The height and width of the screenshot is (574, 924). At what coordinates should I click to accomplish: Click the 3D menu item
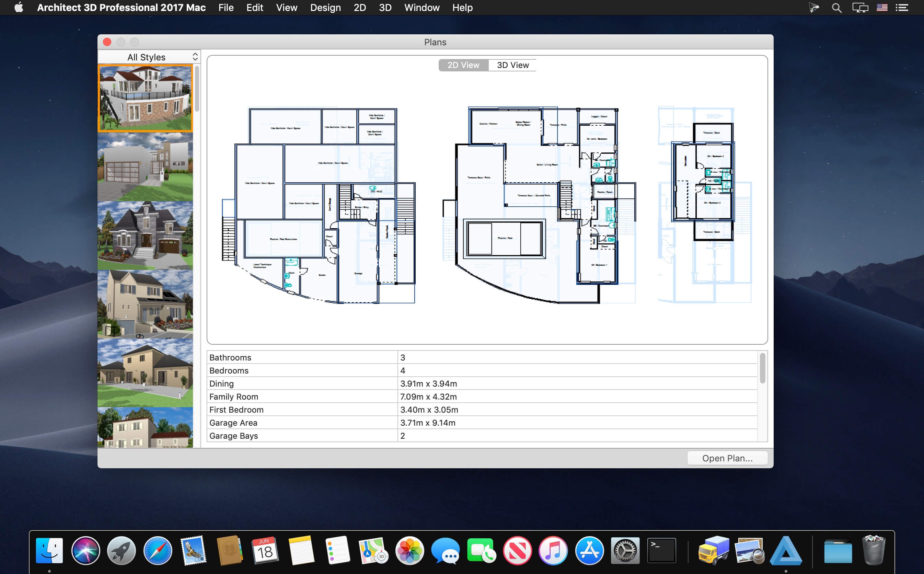click(x=385, y=7)
